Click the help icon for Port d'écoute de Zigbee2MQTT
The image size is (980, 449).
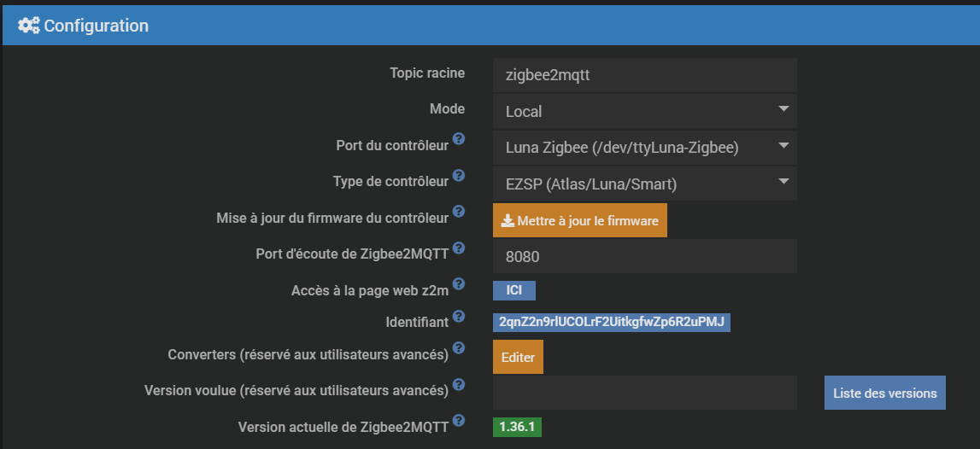(458, 248)
